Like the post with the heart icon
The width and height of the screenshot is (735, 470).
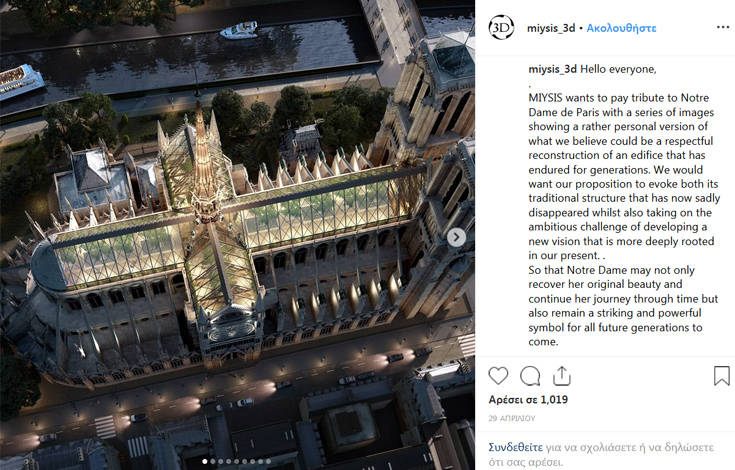coord(498,375)
